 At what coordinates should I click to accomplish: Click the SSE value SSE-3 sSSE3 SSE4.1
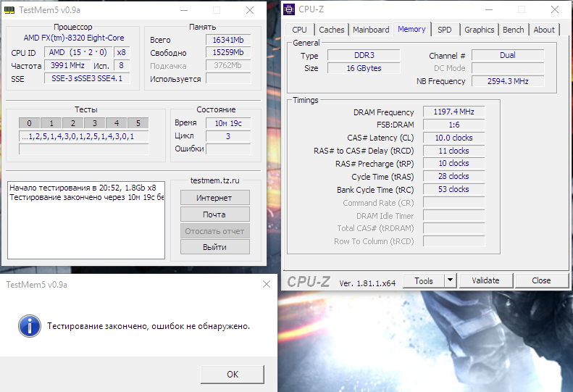coord(87,78)
